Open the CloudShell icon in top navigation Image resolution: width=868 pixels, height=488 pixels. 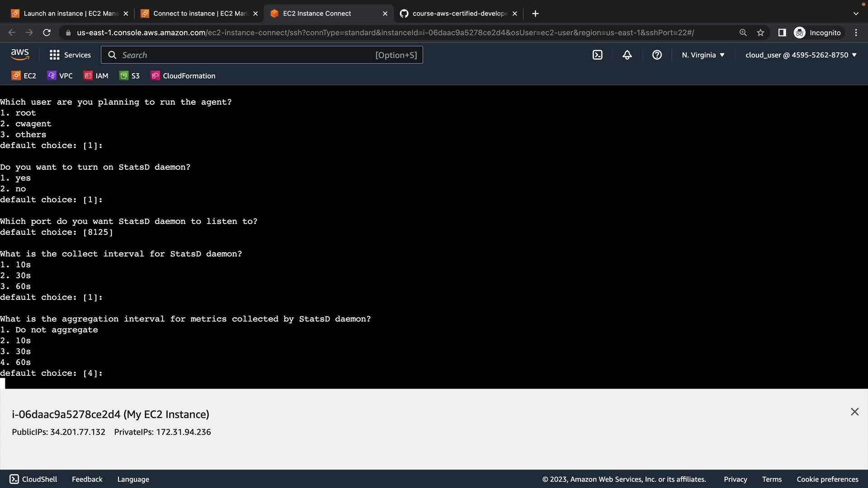(x=597, y=55)
